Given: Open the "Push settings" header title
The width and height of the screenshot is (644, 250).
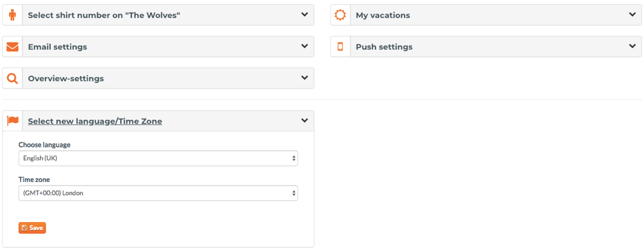Looking at the screenshot, I should (384, 47).
